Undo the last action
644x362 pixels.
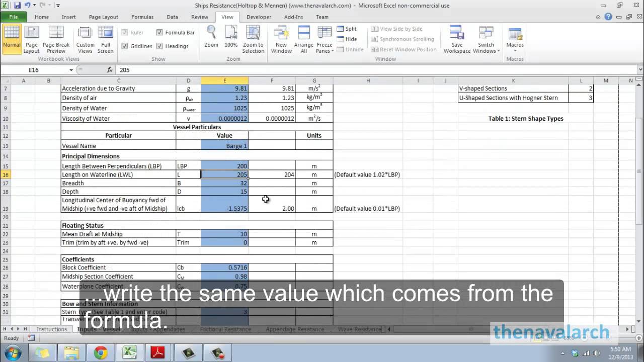[x=27, y=6]
